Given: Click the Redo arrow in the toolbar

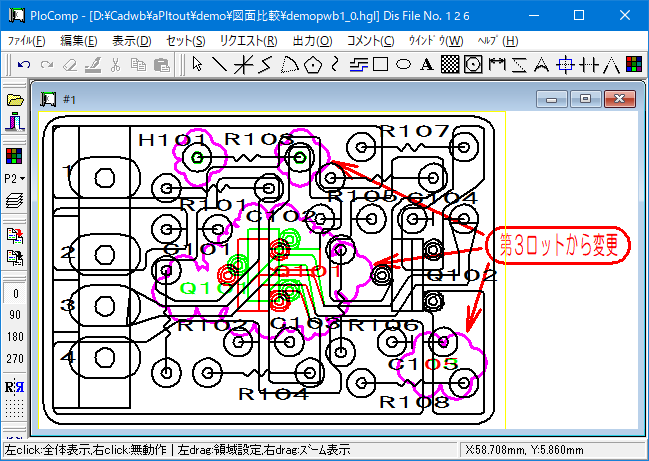Looking at the screenshot, I should [47, 65].
